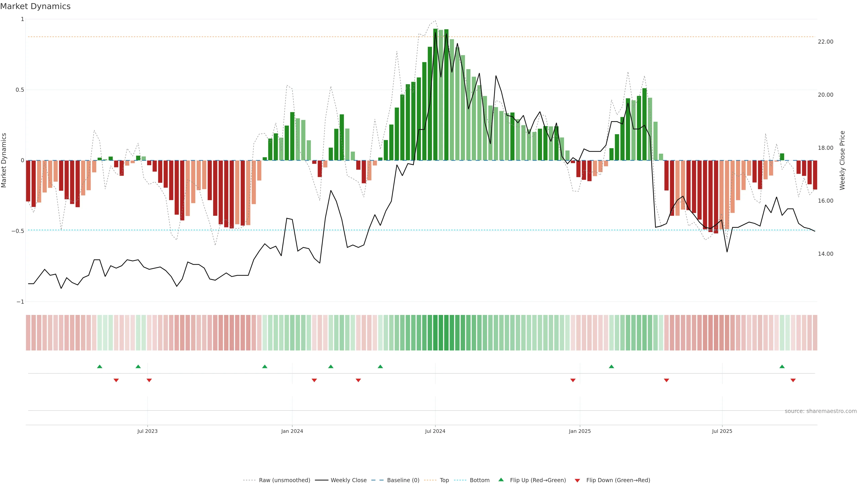Toggle Baseline (0) legend entry
868x488 pixels.
pos(403,480)
